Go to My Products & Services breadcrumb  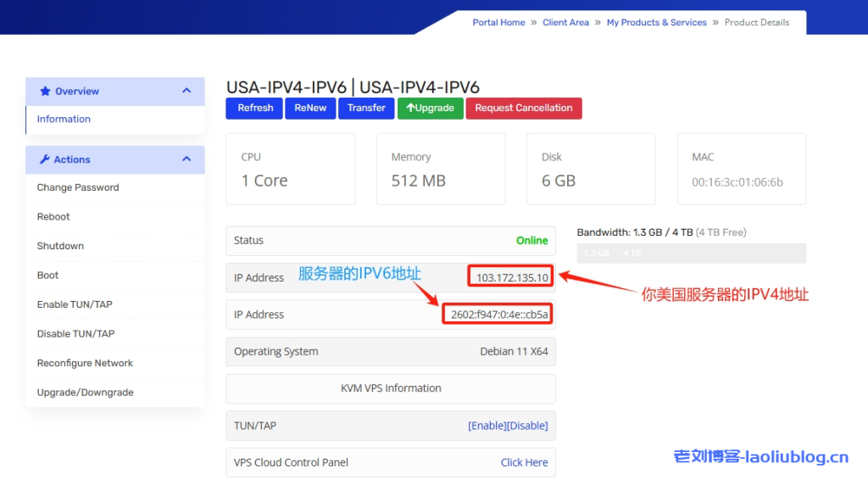[657, 23]
